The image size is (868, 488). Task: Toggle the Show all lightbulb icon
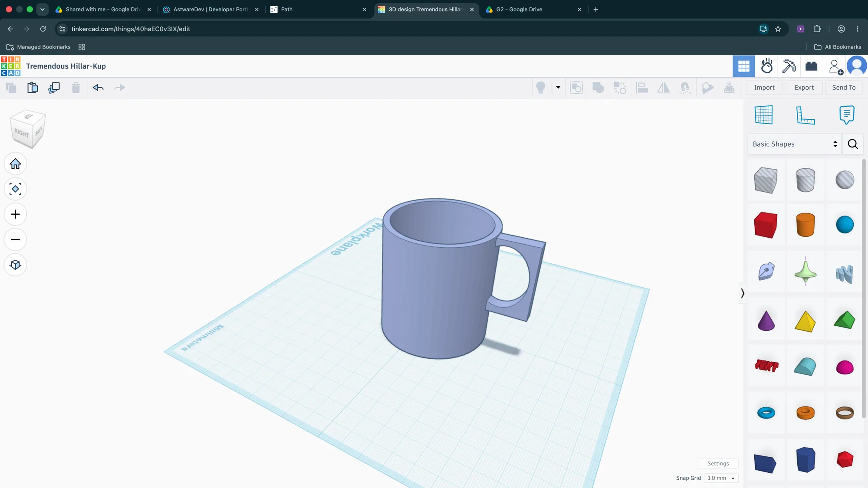(541, 88)
